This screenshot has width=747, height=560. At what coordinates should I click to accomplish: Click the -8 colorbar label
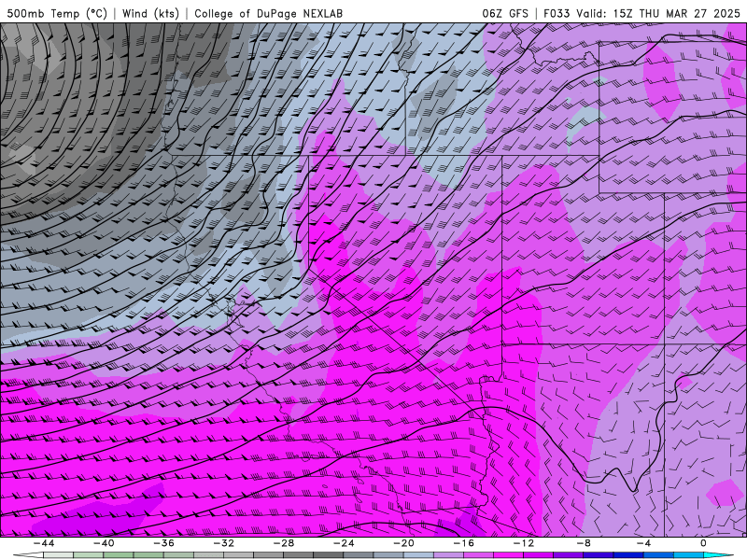coord(584,543)
